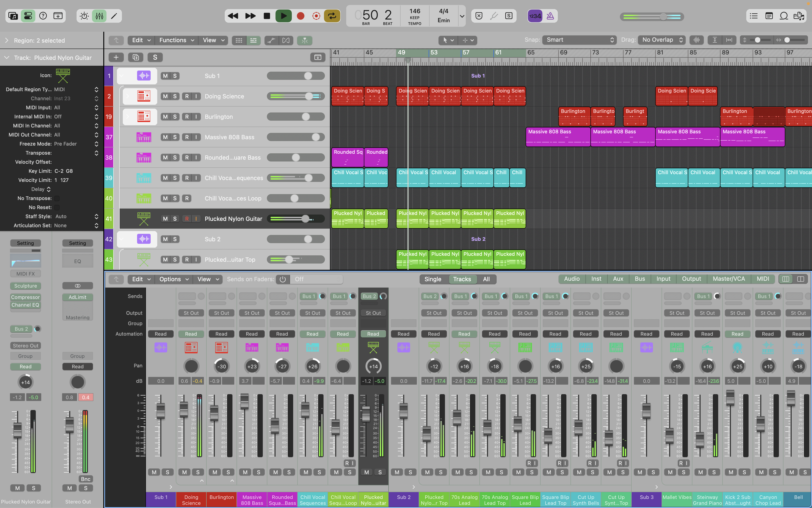Click the Stop transport button
The width and height of the screenshot is (812, 508).
click(267, 16)
